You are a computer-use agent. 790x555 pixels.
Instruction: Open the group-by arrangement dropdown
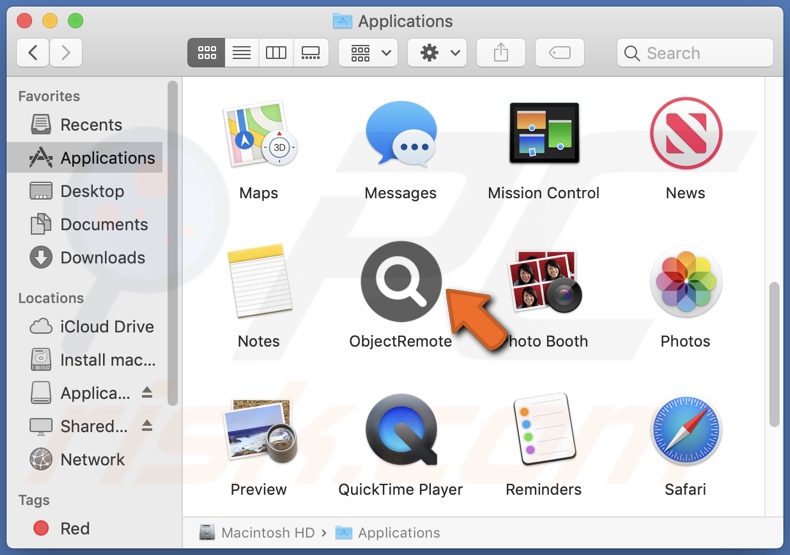pos(368,52)
